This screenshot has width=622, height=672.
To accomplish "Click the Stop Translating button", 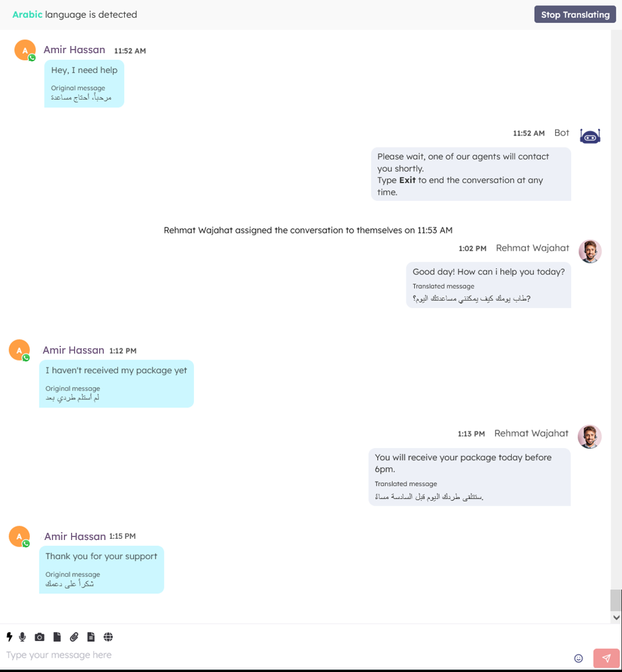I will (575, 14).
